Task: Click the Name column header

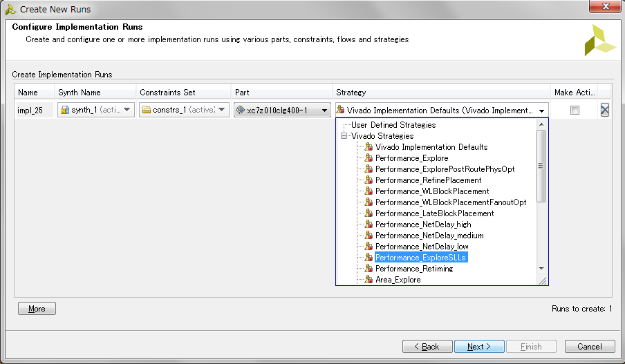Action: 35,93
